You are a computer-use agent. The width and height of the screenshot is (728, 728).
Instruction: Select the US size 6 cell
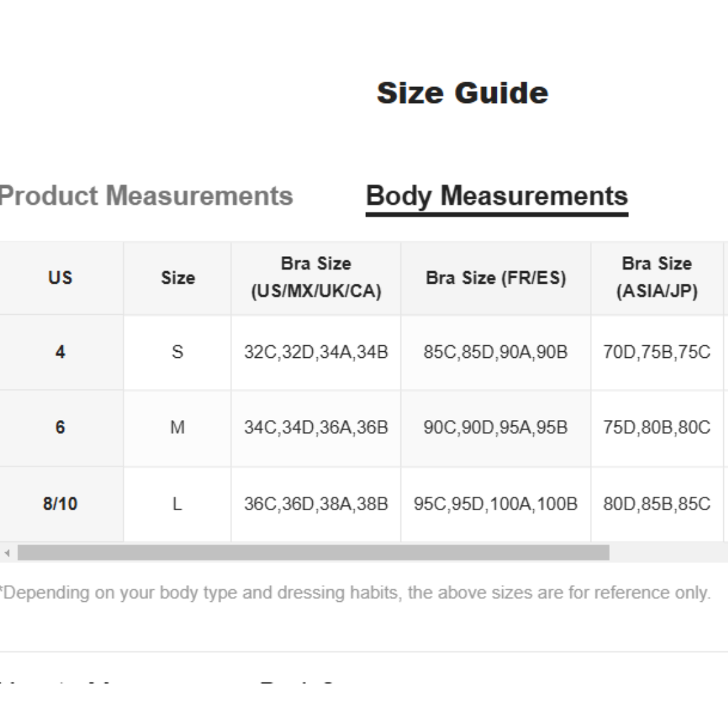pos(60,427)
